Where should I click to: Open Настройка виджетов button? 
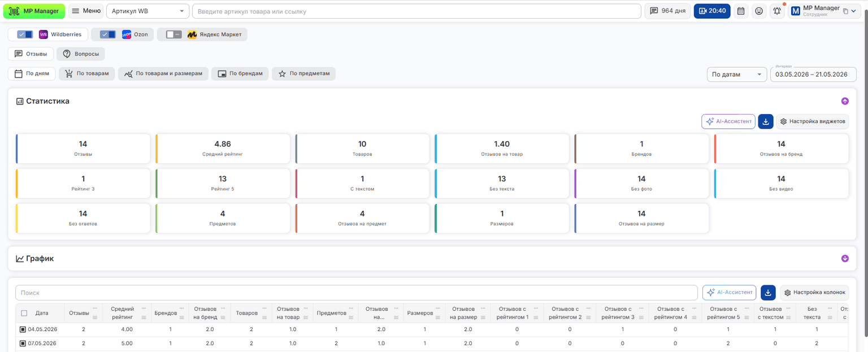(x=813, y=121)
